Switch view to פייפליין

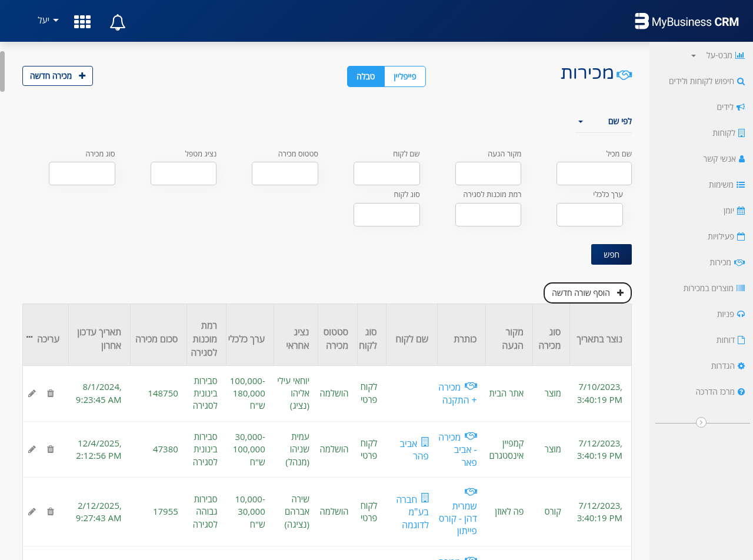[x=405, y=76]
